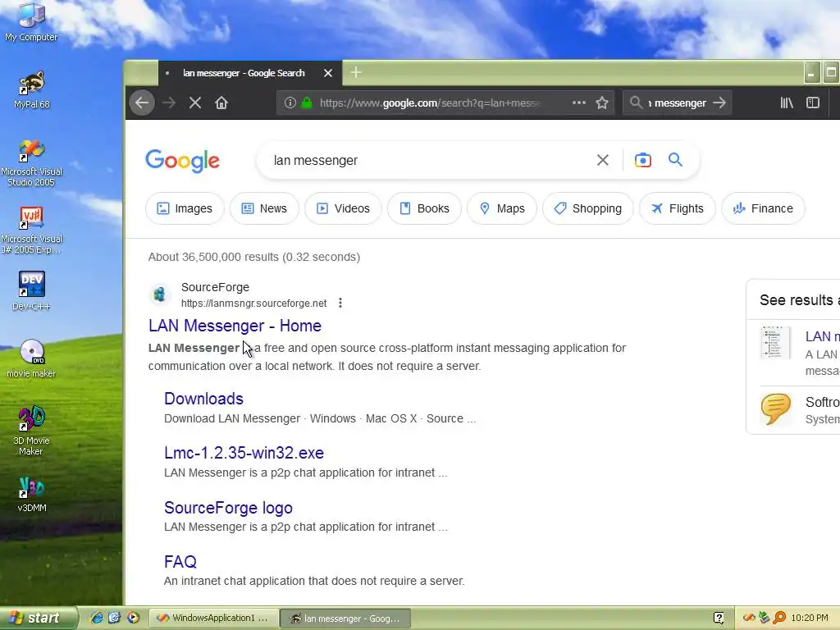Open the browser Library icon
Viewport: 840px width, 630px height.
tap(787, 103)
